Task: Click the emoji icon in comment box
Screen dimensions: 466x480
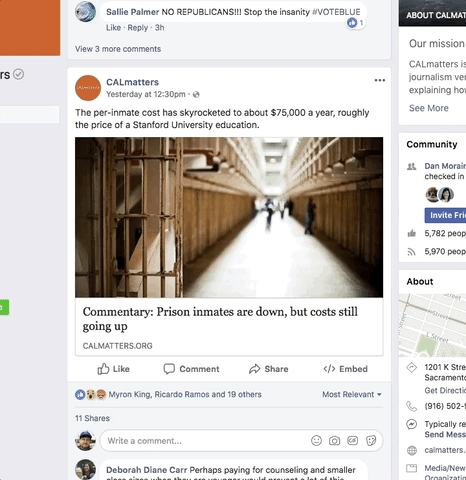Action: point(316,441)
